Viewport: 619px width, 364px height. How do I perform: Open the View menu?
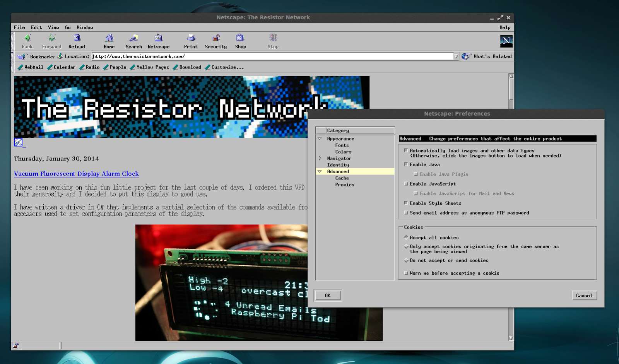coord(53,27)
